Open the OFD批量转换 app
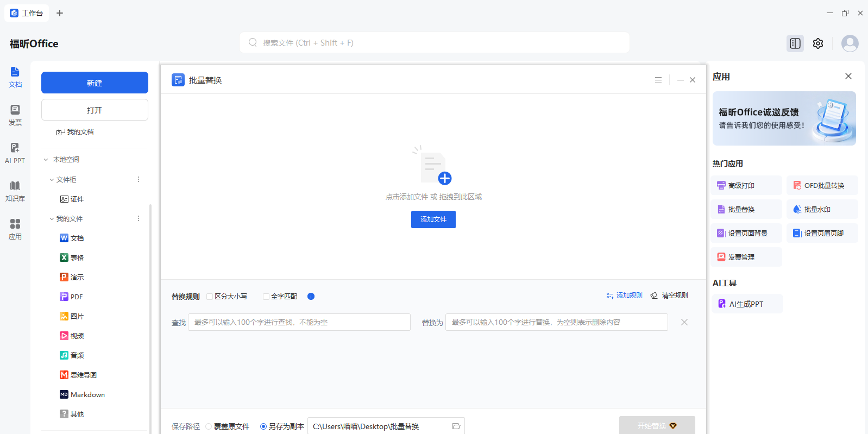Image resolution: width=868 pixels, height=434 pixels. (x=822, y=185)
